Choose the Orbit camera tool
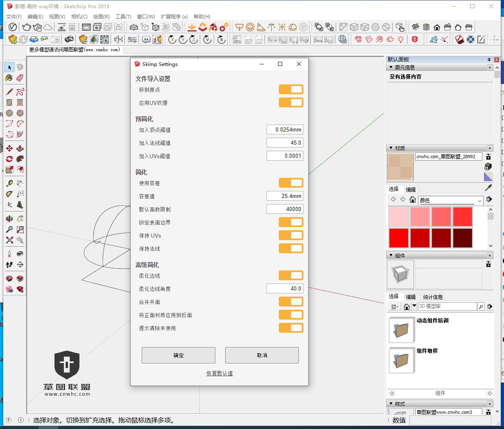 pos(9,218)
